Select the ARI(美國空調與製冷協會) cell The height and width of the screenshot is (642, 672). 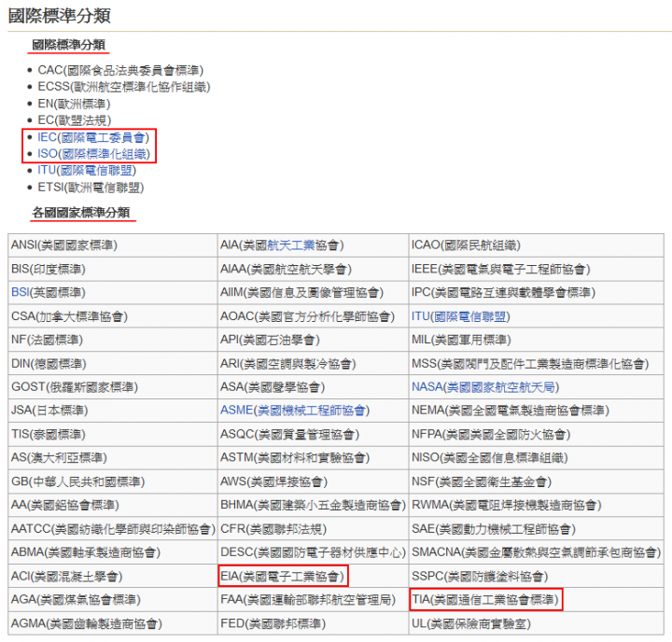tap(314, 363)
